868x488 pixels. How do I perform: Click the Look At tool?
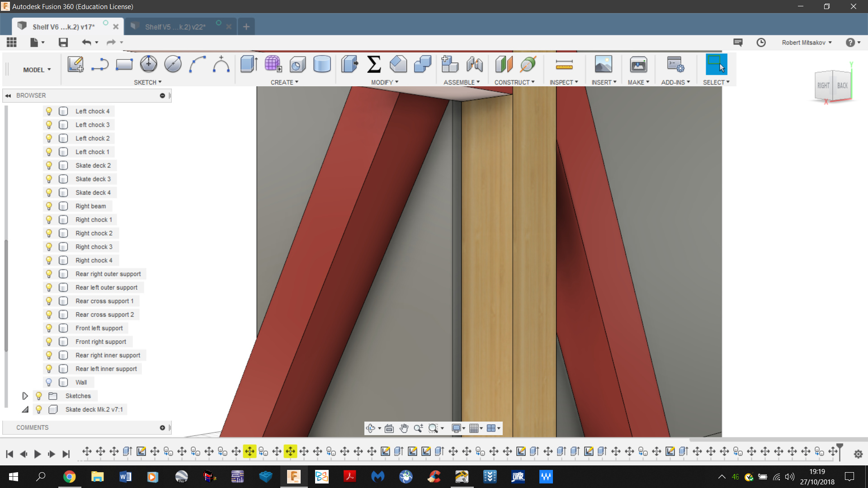[x=389, y=428]
